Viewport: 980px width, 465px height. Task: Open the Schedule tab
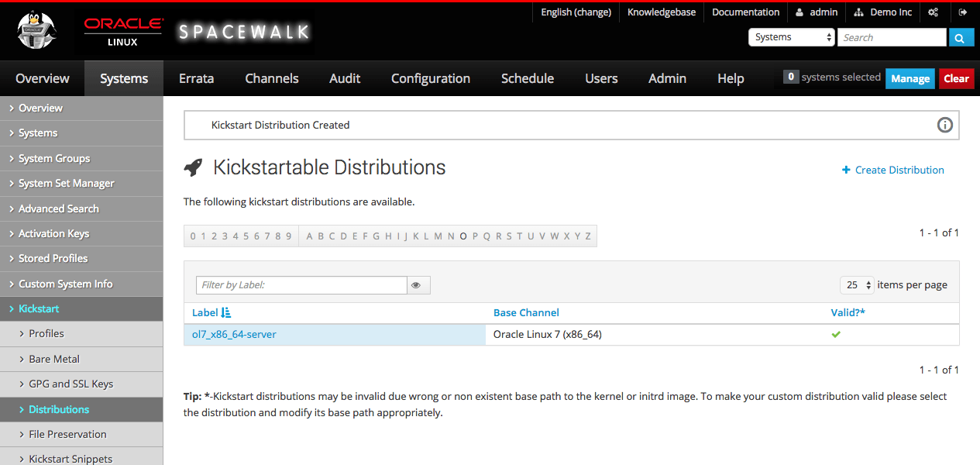(x=528, y=78)
